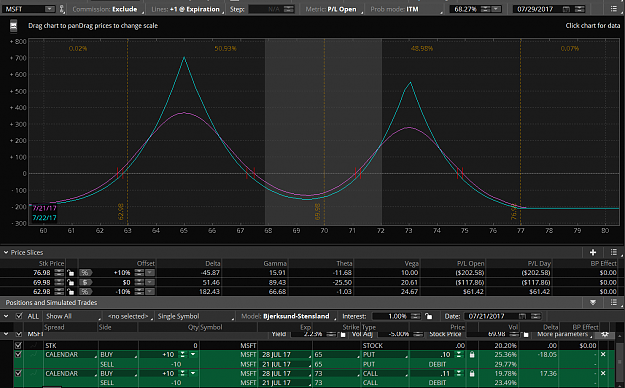Viewport: 625px width, 388px height.
Task: Toggle price lock on .11 CALL calendar
Action: pos(472,373)
